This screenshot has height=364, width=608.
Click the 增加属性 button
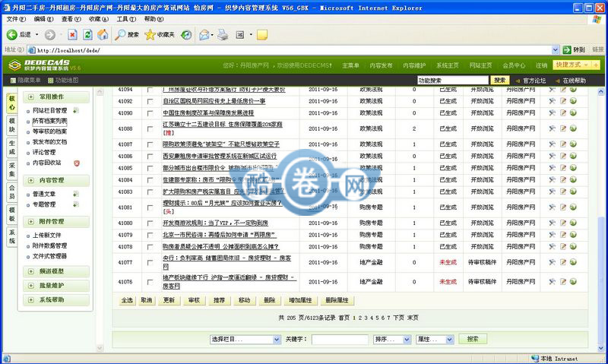tap(300, 300)
